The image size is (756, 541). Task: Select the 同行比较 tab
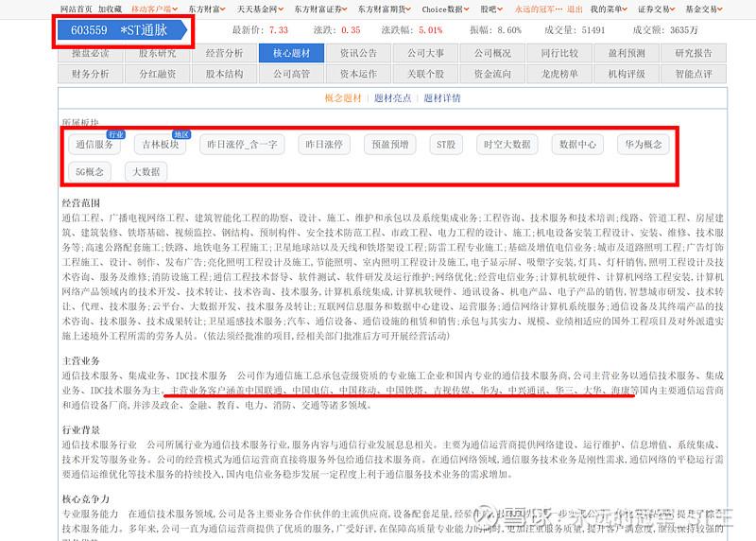tap(559, 53)
